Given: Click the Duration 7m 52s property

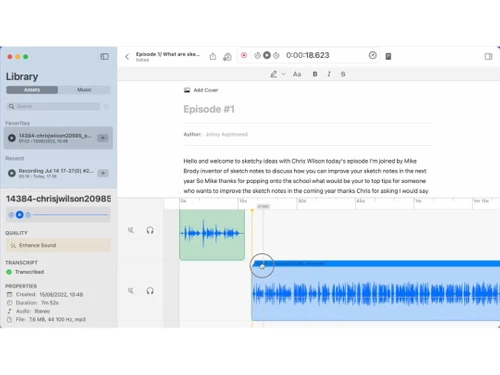Looking at the screenshot, I should [33, 303].
